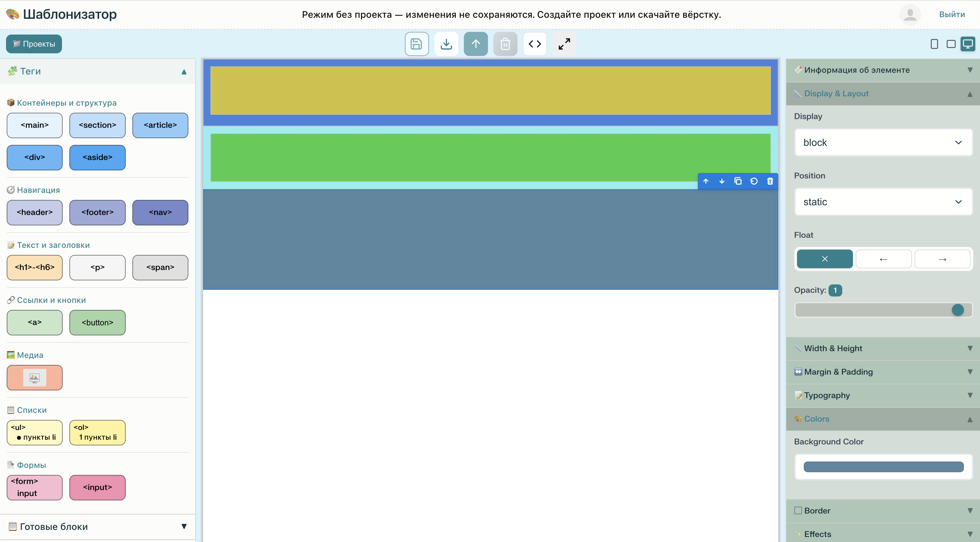Click the save project icon
The image size is (980, 542).
(x=417, y=44)
